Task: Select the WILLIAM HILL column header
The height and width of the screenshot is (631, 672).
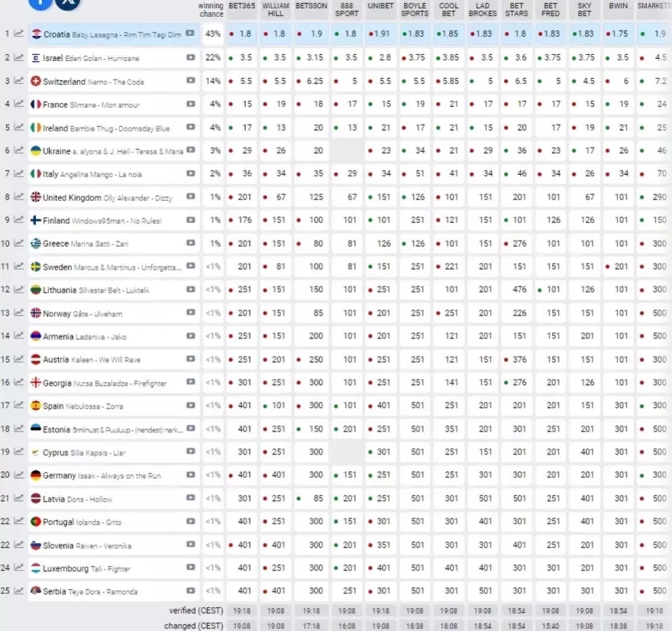Action: 276,9
